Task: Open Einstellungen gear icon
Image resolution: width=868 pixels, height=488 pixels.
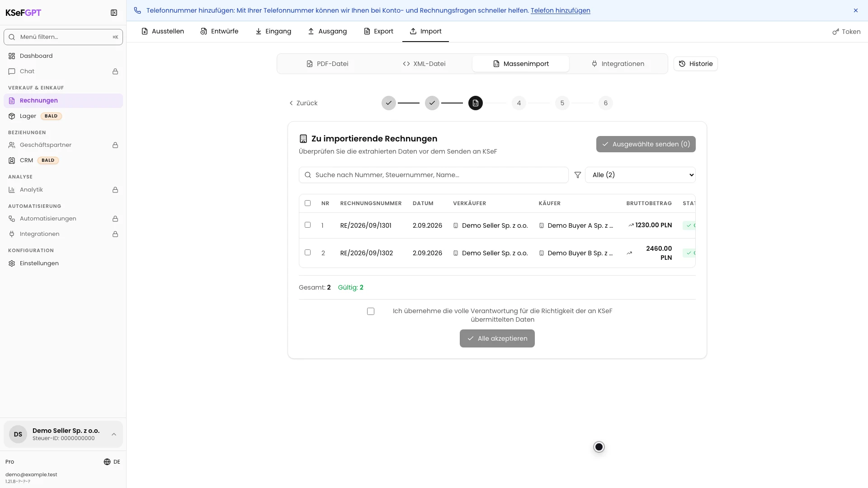Action: coord(12,263)
